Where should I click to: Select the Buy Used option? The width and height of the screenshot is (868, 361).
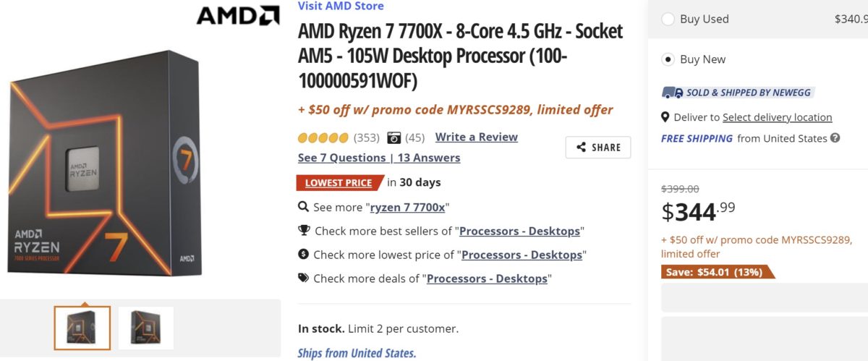[x=668, y=19]
